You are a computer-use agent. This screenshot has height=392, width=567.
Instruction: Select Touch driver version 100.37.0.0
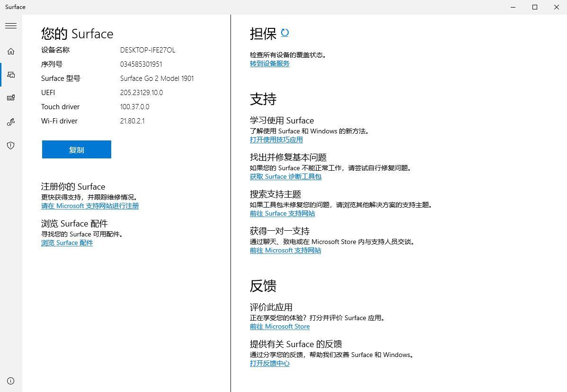coord(135,107)
